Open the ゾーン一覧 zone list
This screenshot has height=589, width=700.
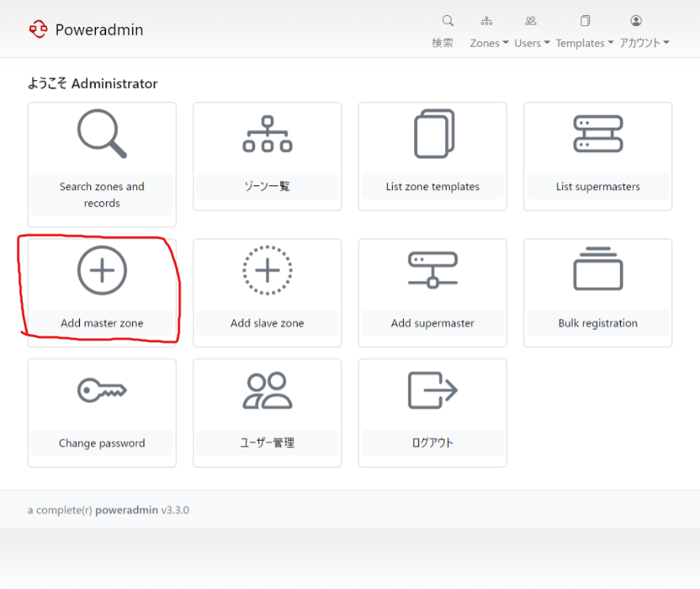click(268, 186)
